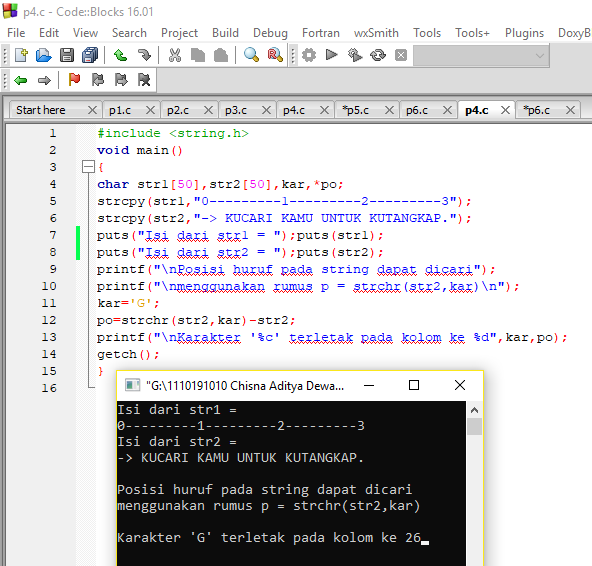Image resolution: width=592 pixels, height=566 pixels.
Task: Click line number 11 in the margin
Action: (x=49, y=303)
